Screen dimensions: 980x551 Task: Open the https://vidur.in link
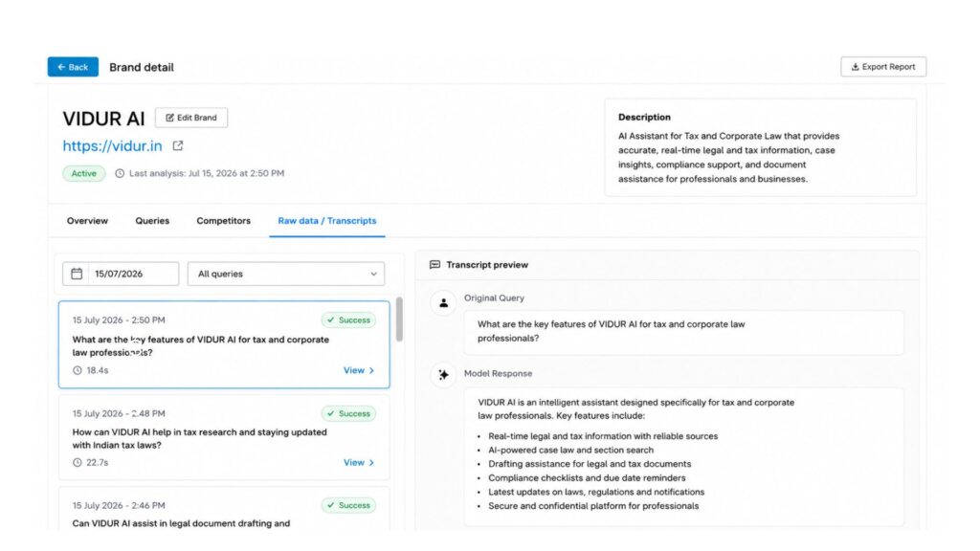113,146
